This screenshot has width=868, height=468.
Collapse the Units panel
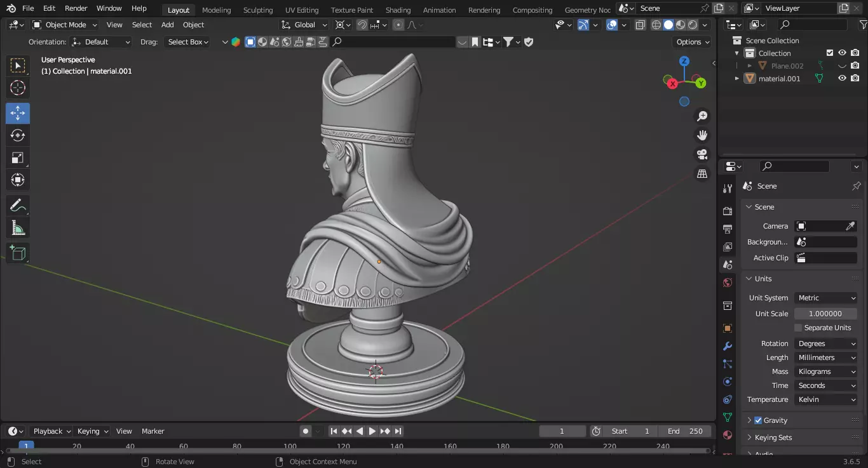click(x=763, y=279)
